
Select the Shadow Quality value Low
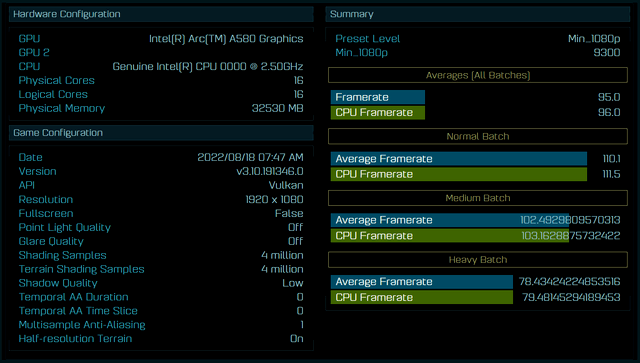click(293, 283)
